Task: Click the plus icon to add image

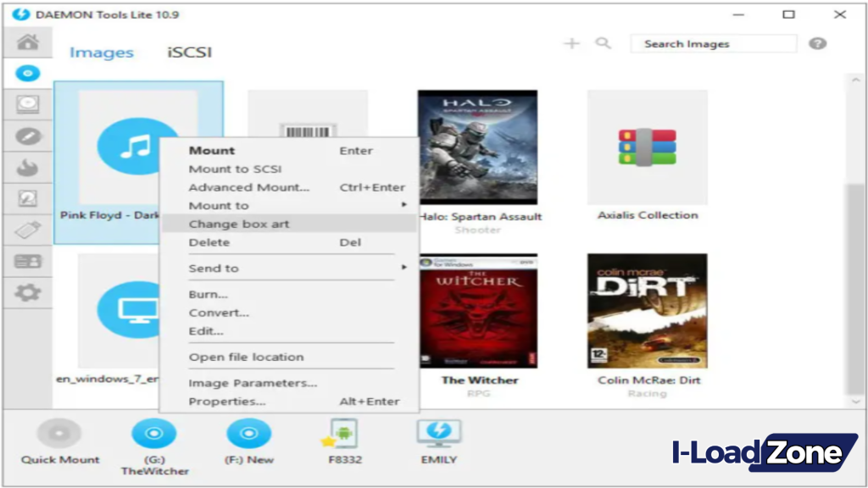Action: point(572,42)
